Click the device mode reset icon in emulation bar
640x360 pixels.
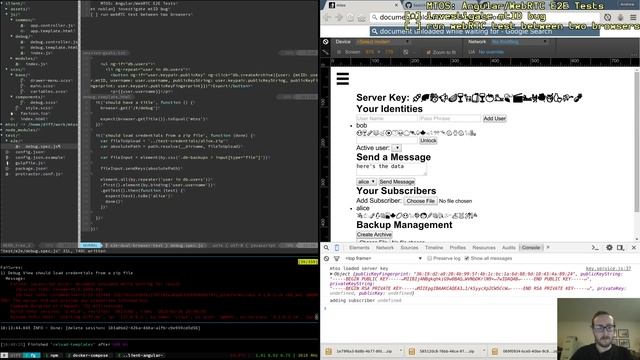pyautogui.click(x=325, y=42)
